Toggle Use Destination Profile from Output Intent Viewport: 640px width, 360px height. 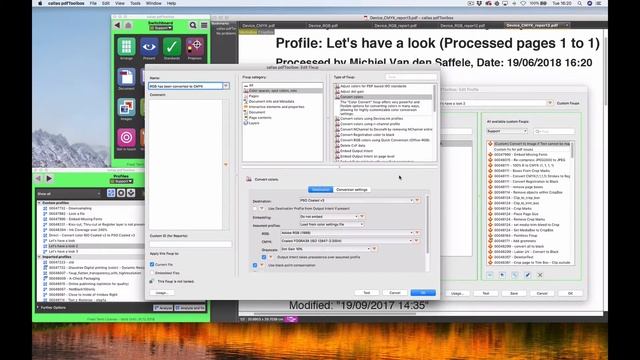(x=255, y=209)
